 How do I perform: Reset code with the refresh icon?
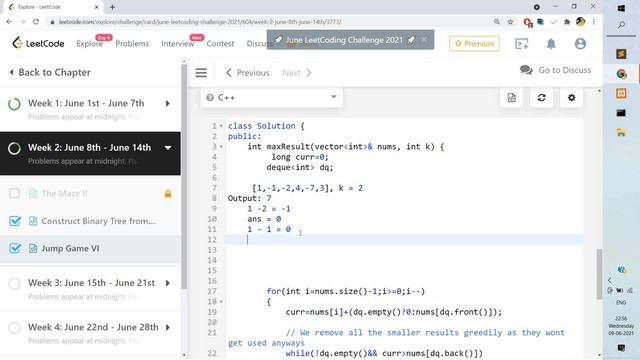point(542,98)
